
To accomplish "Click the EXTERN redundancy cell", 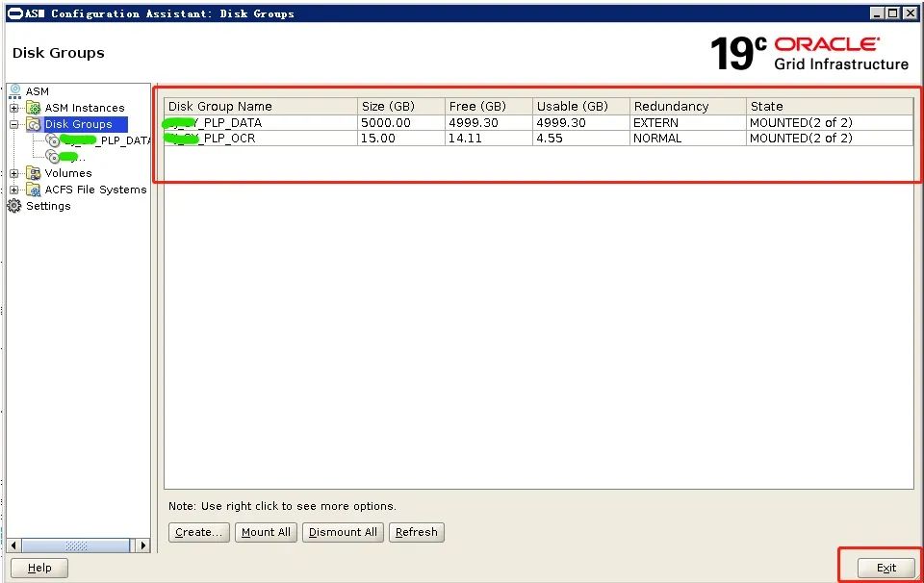I will (687, 122).
